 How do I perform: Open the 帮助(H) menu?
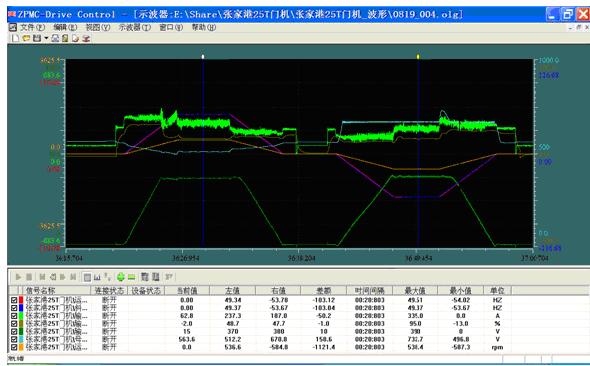pyautogui.click(x=204, y=27)
